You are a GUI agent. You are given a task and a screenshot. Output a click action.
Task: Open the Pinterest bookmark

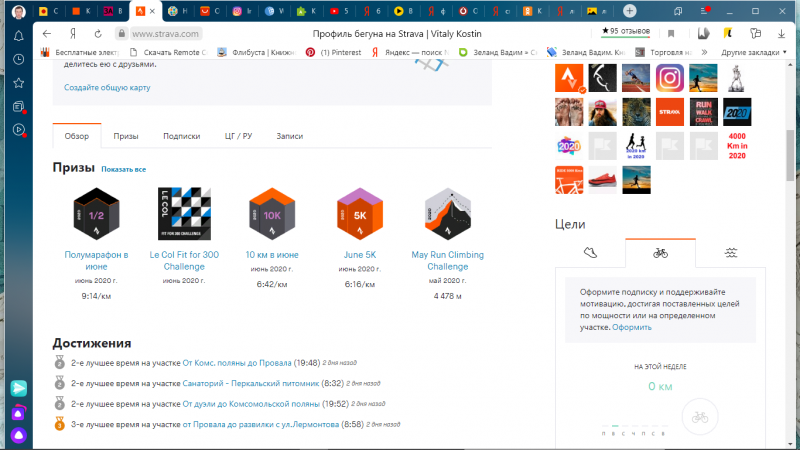(x=333, y=52)
